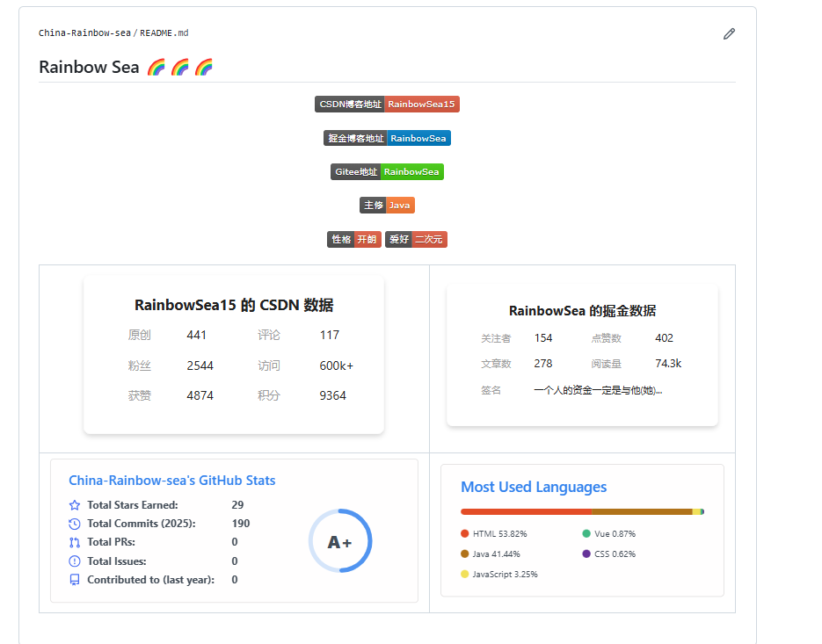The image size is (822, 644).
Task: Click the 签名 signature text
Action: pyautogui.click(x=598, y=390)
